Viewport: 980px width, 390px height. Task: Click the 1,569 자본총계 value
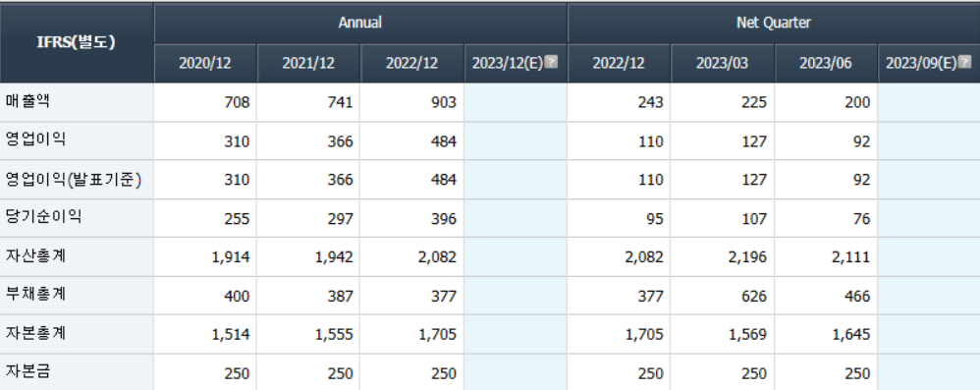click(x=748, y=335)
